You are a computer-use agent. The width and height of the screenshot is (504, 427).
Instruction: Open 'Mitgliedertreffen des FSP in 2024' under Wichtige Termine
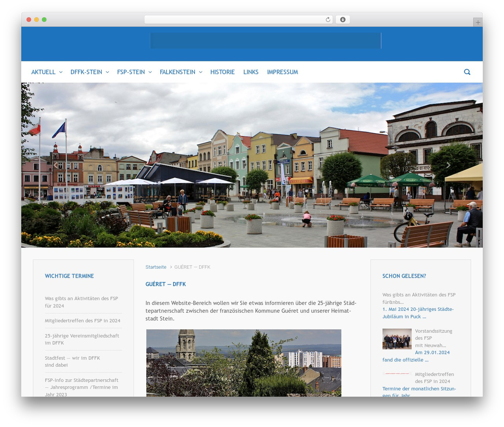[83, 321]
